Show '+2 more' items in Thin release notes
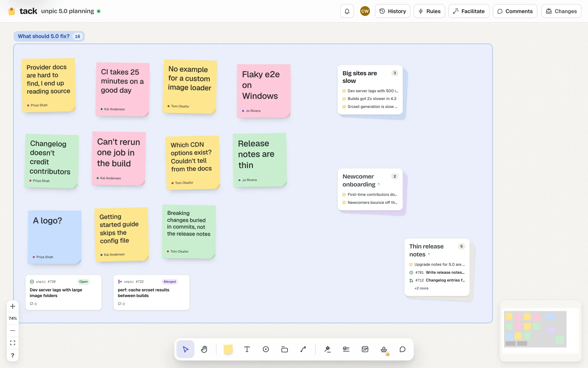Screen dimensions: 588x368 click(x=421, y=288)
